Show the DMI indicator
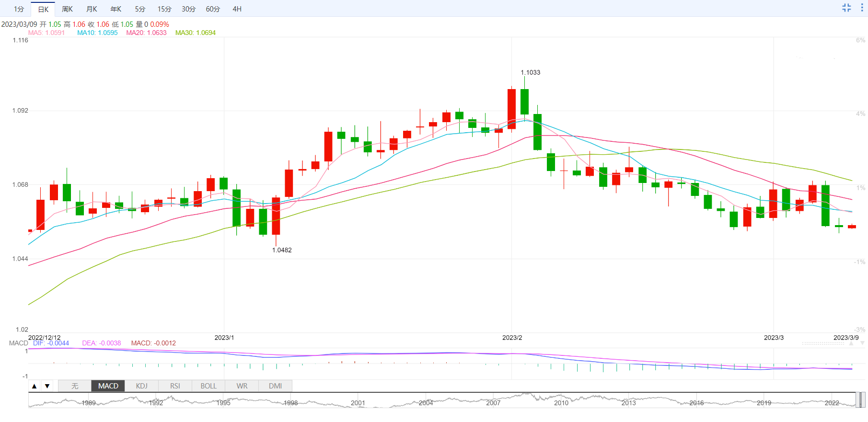The height and width of the screenshot is (422, 868). coord(276,386)
